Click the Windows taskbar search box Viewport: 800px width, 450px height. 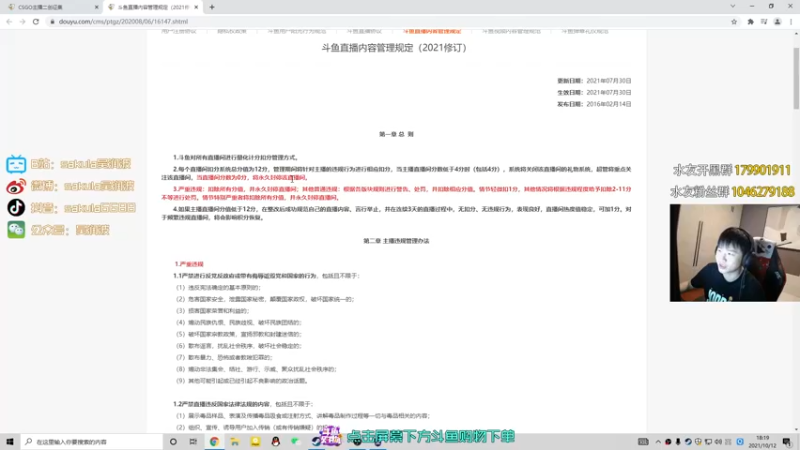[92, 442]
